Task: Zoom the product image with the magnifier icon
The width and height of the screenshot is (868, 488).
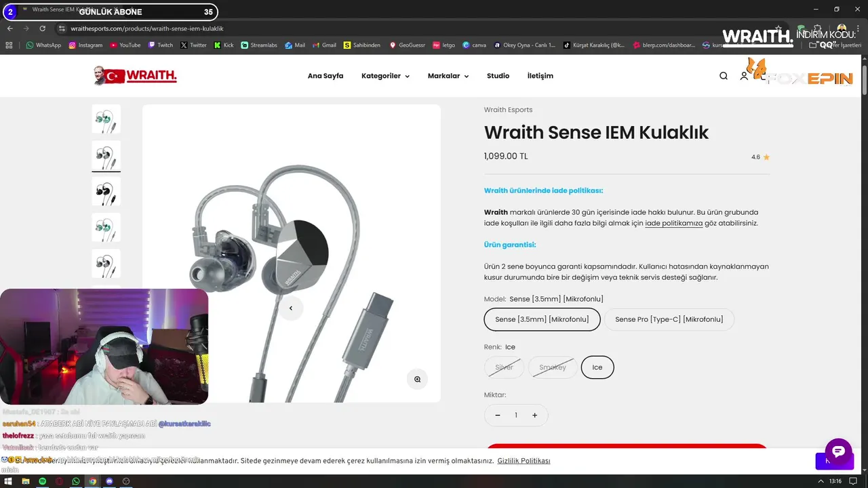Action: click(417, 380)
